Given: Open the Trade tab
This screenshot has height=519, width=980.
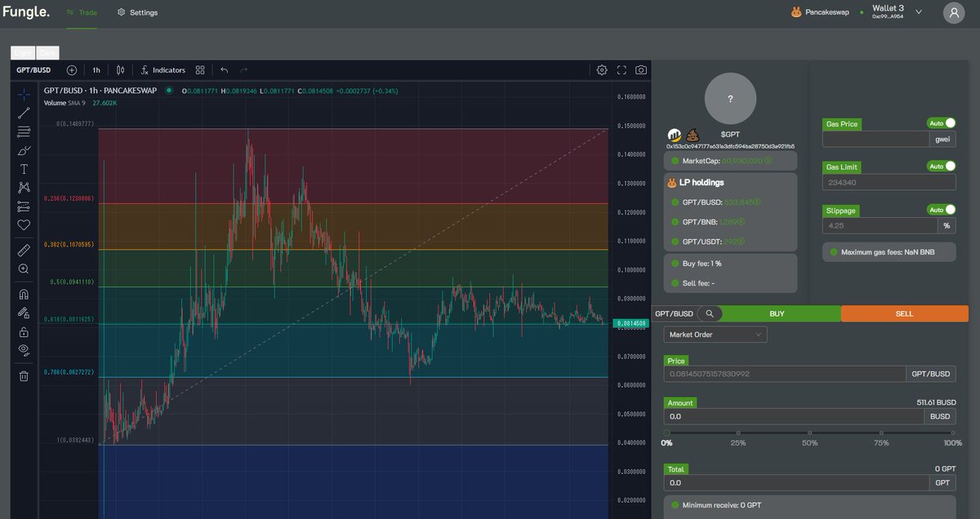Looking at the screenshot, I should (82, 12).
